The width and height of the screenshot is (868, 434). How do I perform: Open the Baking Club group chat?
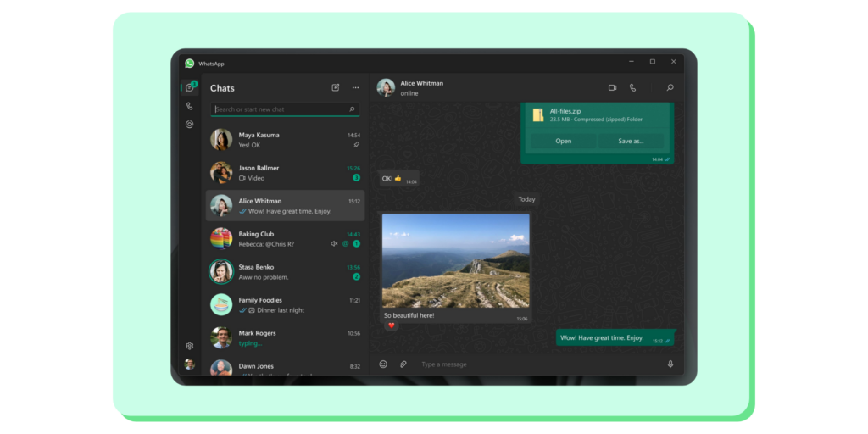[286, 239]
